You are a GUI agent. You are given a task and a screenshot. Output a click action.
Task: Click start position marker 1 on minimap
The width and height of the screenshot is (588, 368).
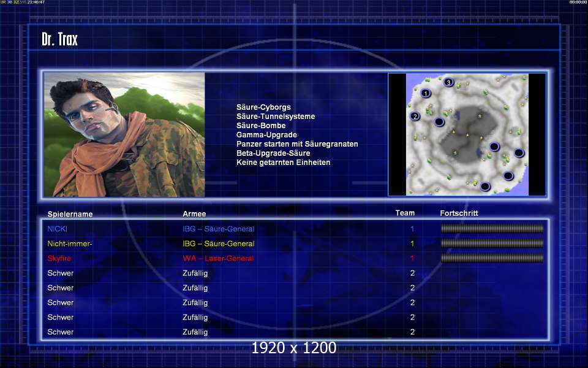coord(425,93)
